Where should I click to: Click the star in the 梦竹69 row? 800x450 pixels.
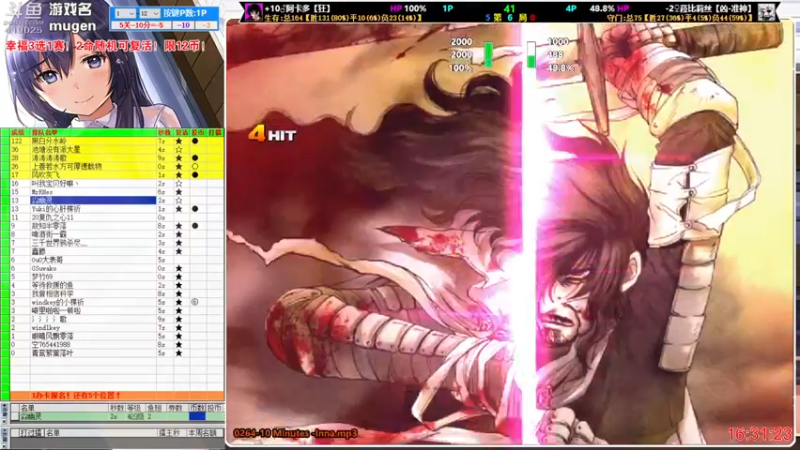(x=179, y=277)
